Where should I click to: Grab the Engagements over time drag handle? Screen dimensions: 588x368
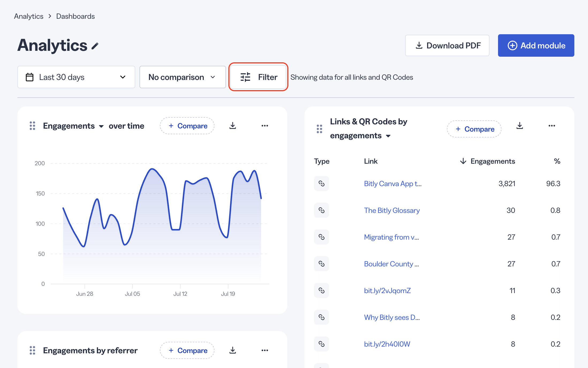tap(32, 126)
